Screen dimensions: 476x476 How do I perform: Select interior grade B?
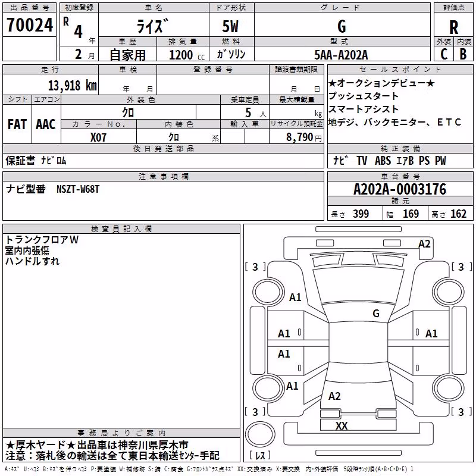pos(464,54)
